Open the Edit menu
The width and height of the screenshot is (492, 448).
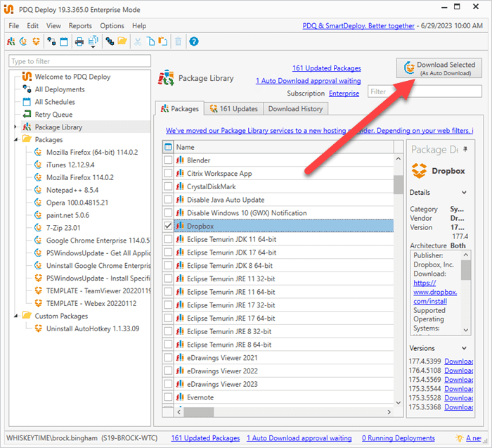[x=32, y=26]
